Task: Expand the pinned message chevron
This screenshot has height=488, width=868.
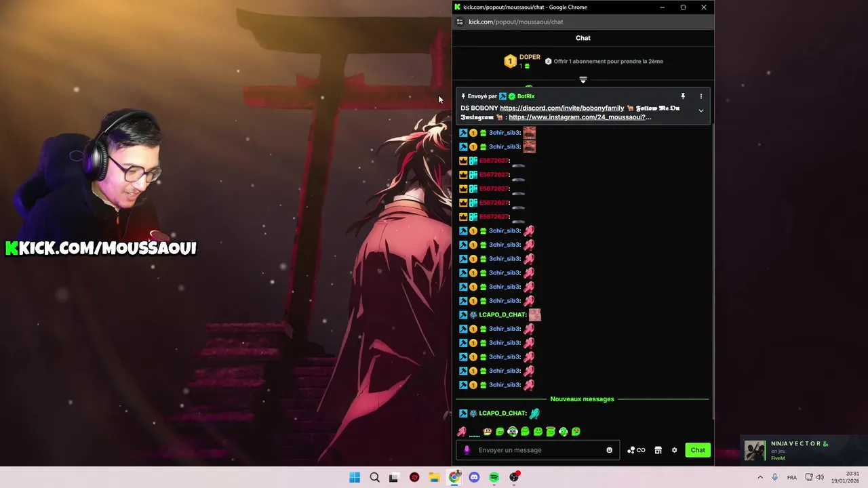Action: [x=701, y=110]
